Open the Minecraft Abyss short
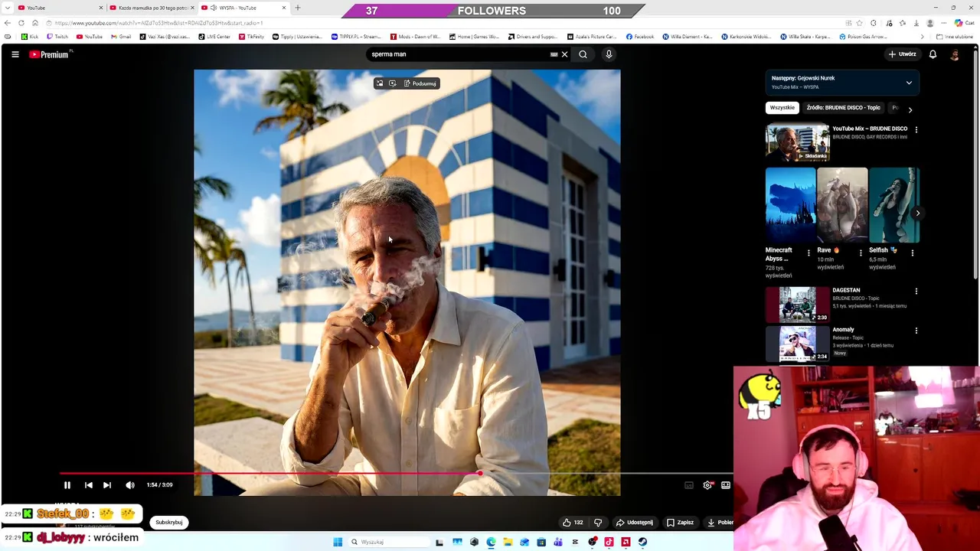The width and height of the screenshot is (980, 551). (x=790, y=206)
